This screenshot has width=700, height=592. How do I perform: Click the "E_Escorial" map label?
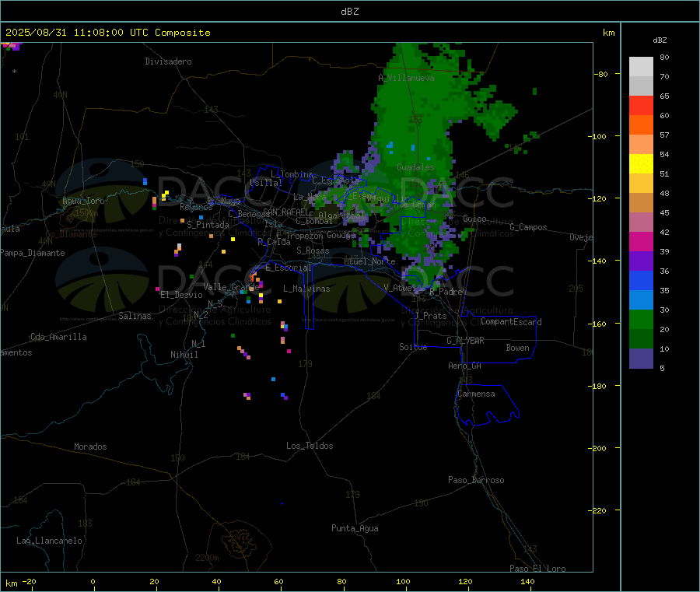pos(289,268)
